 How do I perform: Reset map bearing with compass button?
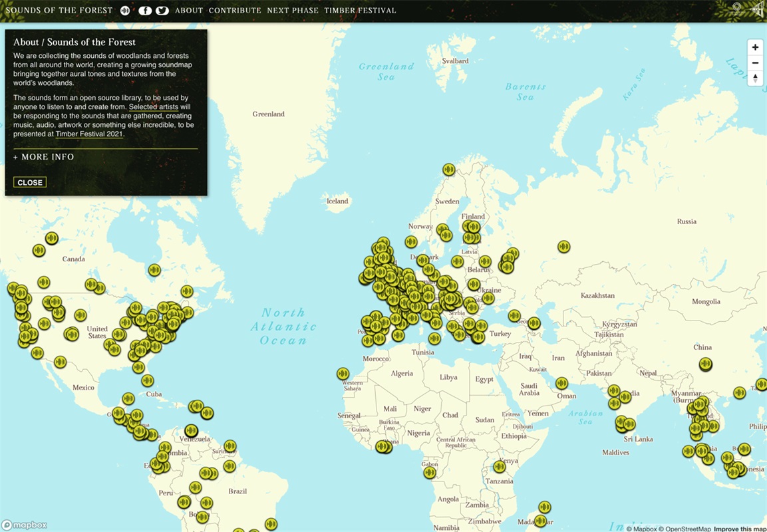[x=755, y=78]
